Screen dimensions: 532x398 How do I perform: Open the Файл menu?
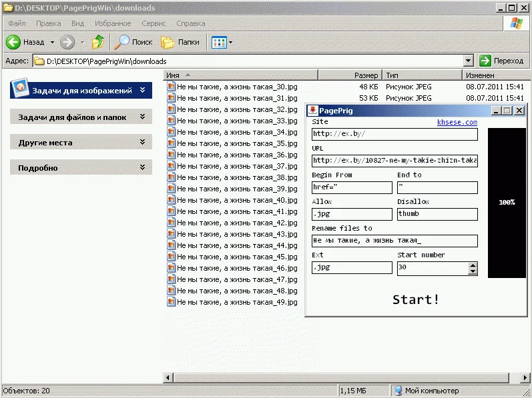[17, 23]
